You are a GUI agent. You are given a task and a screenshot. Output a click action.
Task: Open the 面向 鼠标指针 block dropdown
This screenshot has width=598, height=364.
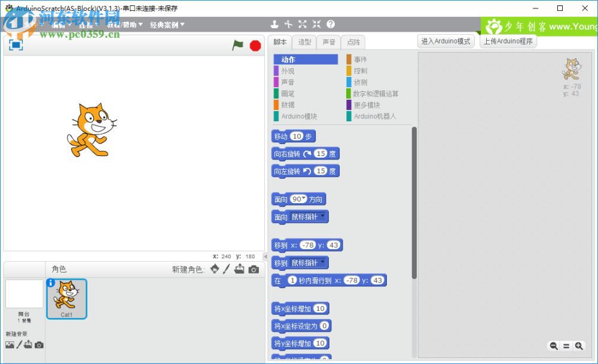tap(321, 216)
